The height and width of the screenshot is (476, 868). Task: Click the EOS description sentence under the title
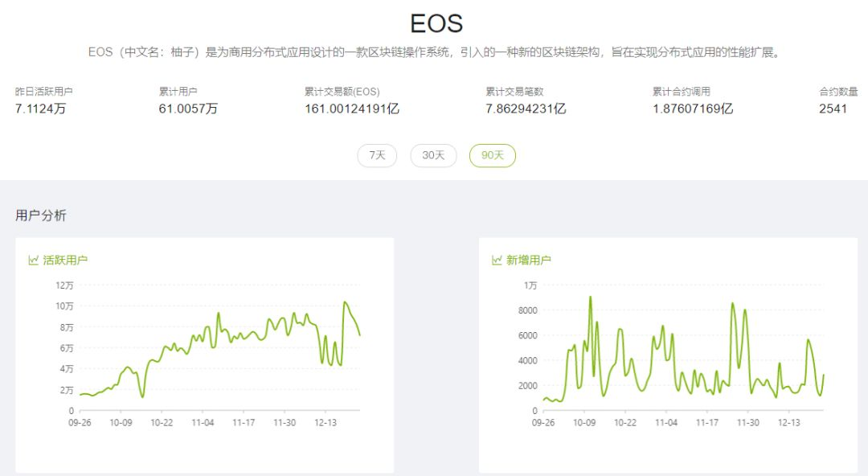pos(435,52)
